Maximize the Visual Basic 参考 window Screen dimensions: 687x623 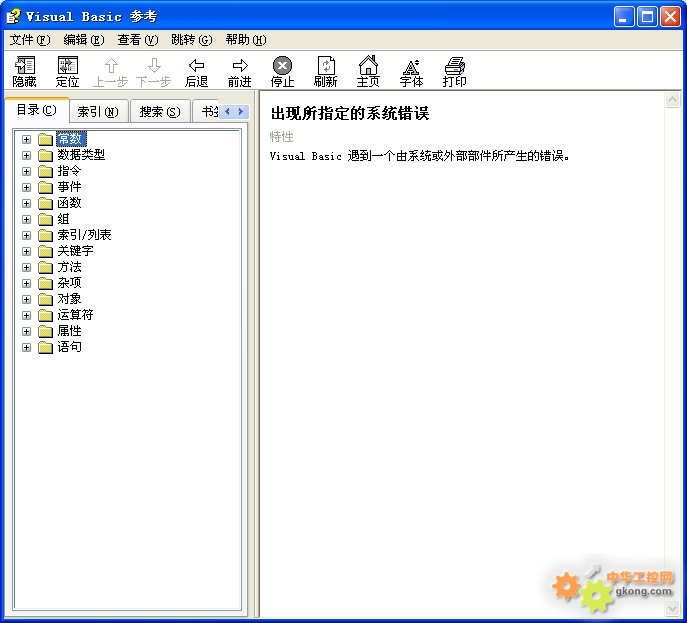647,17
